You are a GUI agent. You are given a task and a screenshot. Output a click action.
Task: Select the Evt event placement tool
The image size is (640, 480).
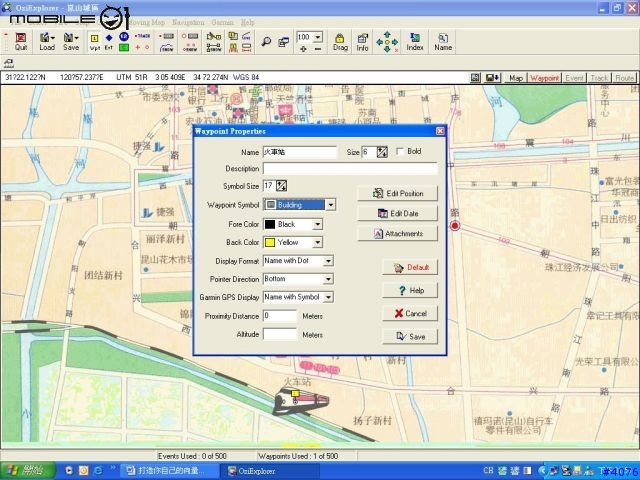coord(109,42)
